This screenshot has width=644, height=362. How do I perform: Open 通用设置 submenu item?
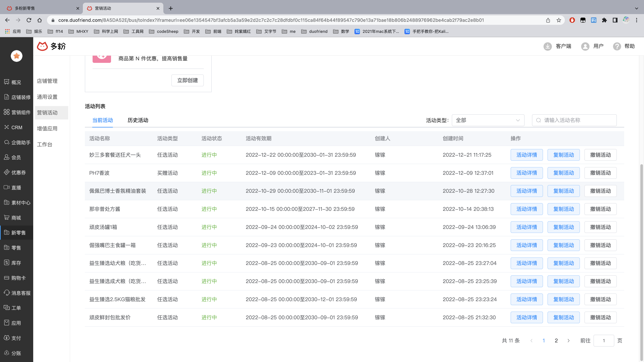point(47,97)
